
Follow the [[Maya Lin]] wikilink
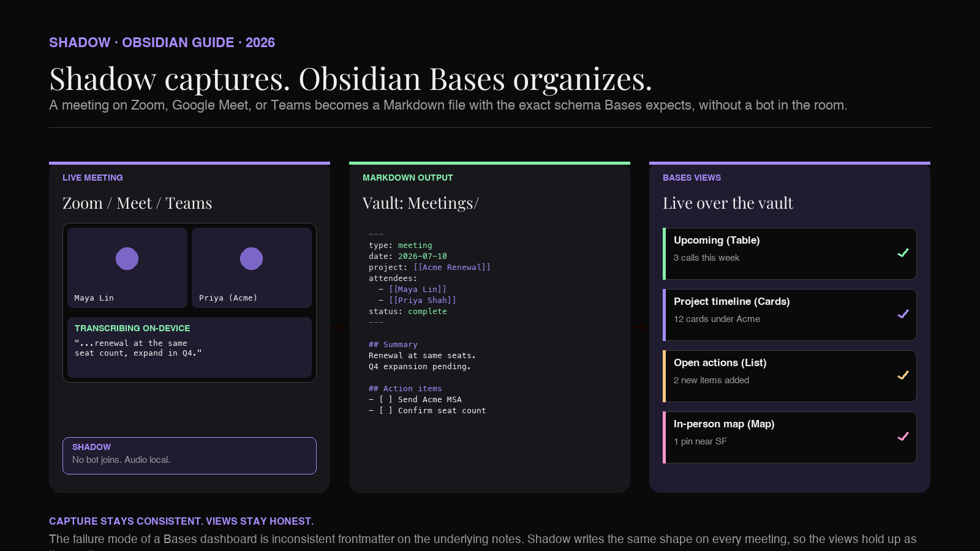[418, 289]
